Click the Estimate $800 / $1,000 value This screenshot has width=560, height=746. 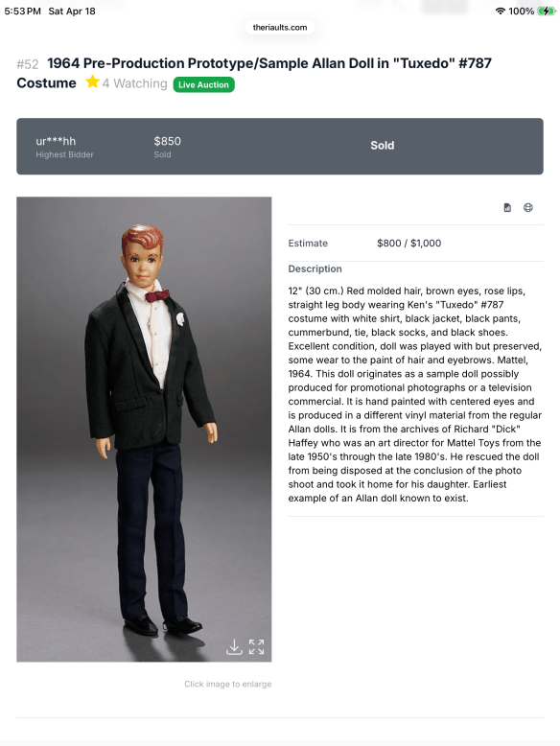[409, 244]
